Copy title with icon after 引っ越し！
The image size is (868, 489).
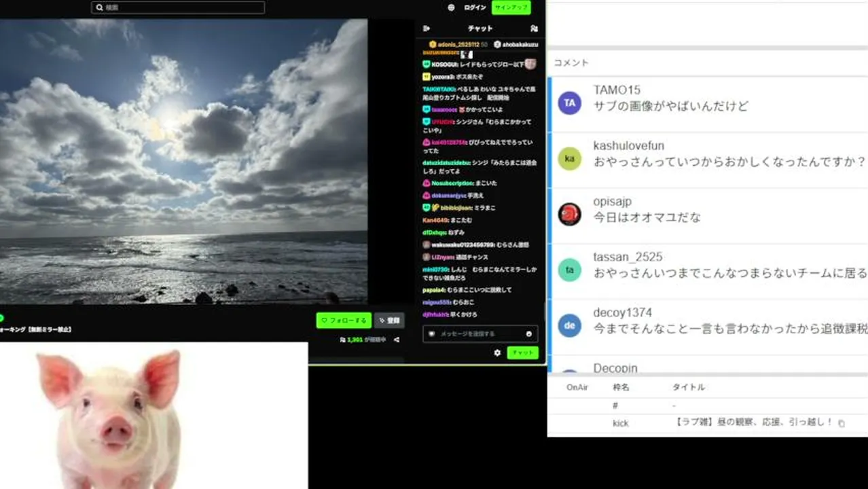[842, 423]
